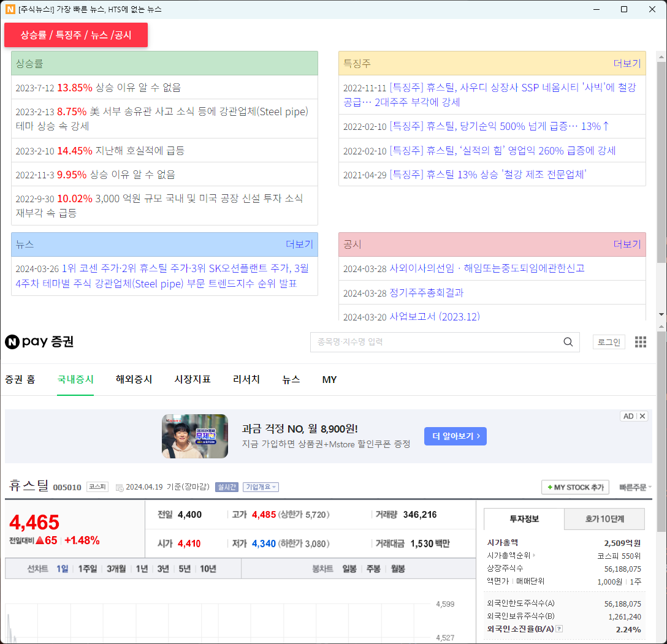Switch to the 시장지표 tab
The width and height of the screenshot is (667, 644).
[x=192, y=380]
